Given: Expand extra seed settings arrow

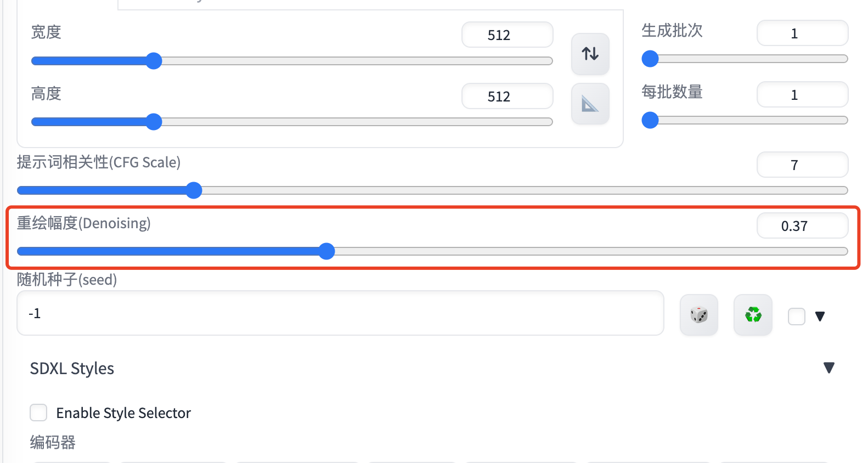Looking at the screenshot, I should (x=820, y=317).
